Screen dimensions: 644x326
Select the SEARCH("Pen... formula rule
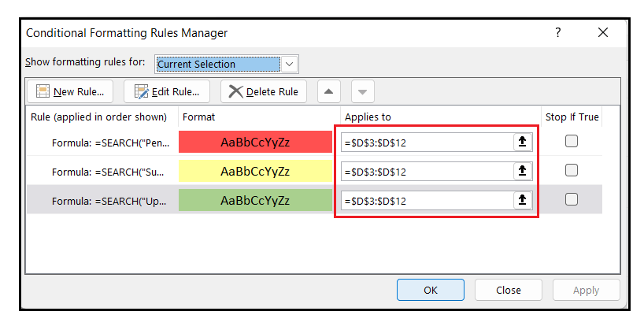(110, 143)
